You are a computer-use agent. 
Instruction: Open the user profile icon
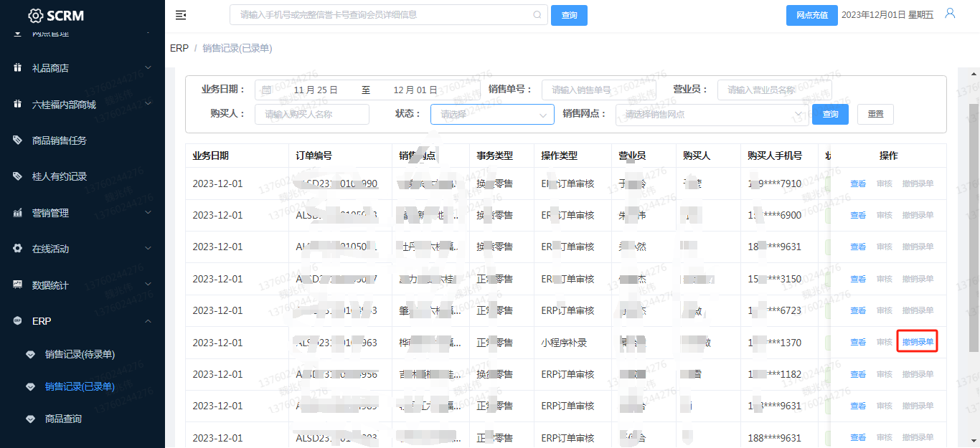pos(950,14)
